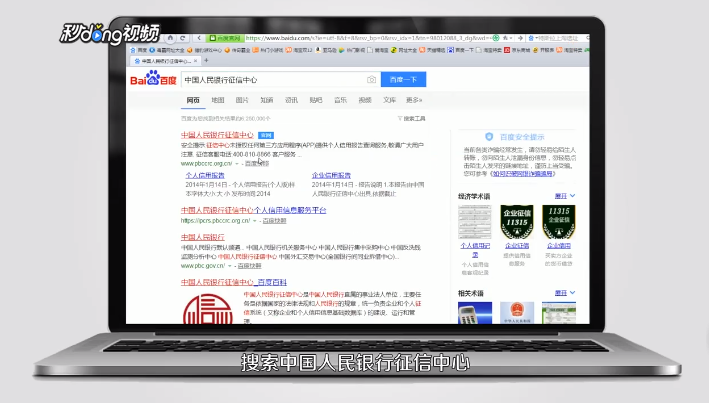
Task: Click the blue 官网 badge
Action: [266, 135]
